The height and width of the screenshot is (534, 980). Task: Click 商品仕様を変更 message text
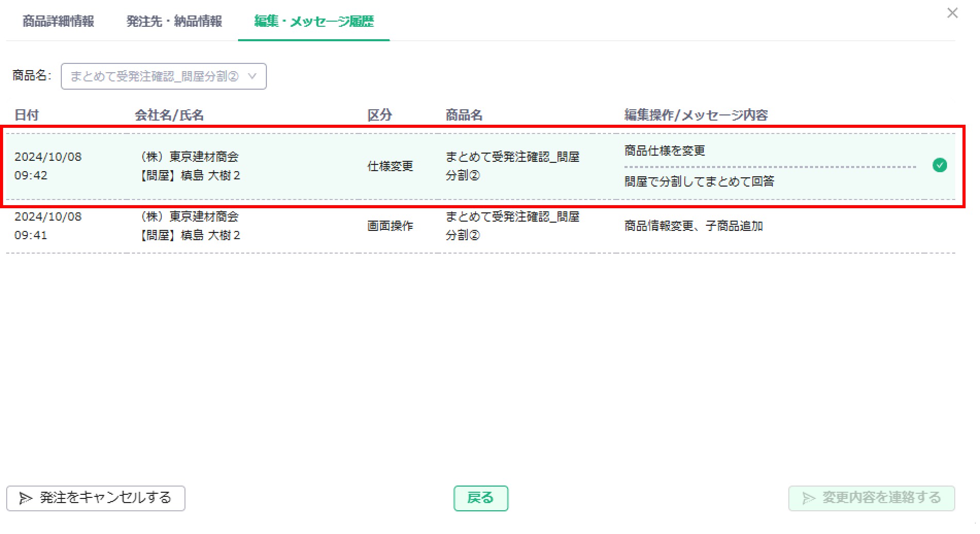(x=665, y=151)
